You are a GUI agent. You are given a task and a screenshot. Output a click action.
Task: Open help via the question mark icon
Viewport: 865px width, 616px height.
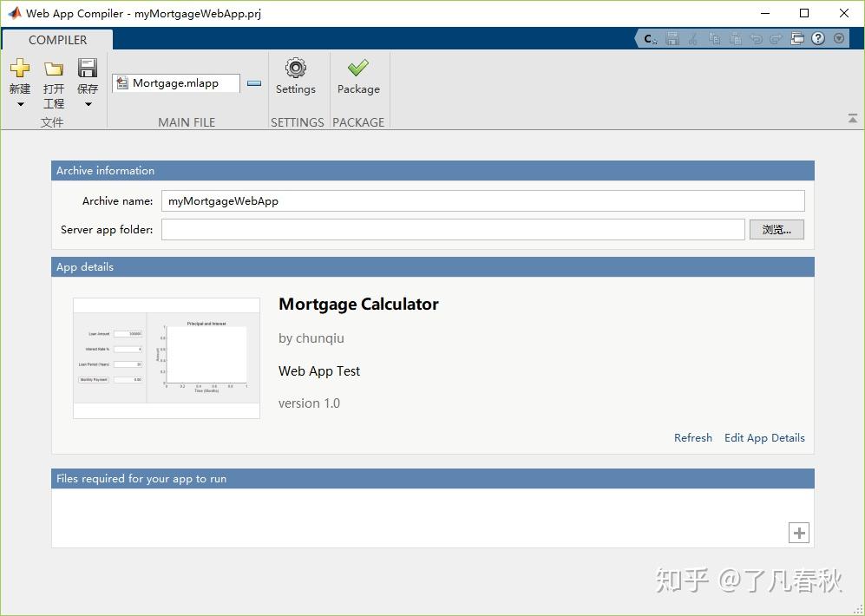tap(817, 38)
